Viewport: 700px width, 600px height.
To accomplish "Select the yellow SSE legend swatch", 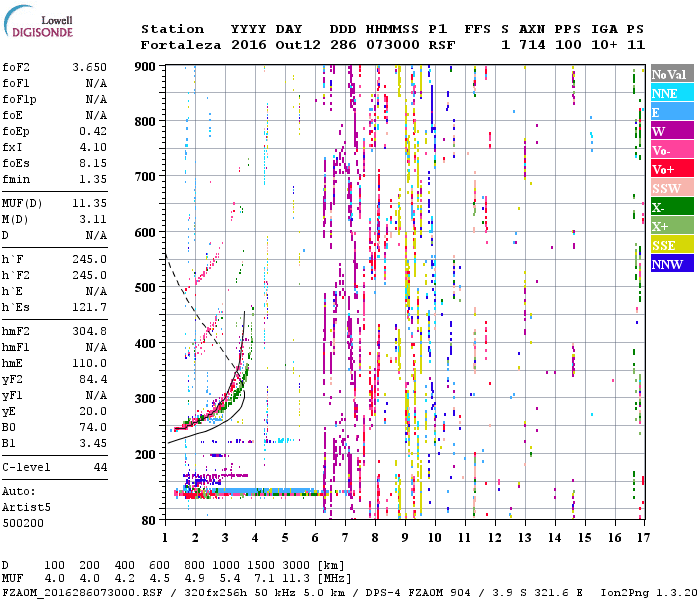I will [x=672, y=245].
